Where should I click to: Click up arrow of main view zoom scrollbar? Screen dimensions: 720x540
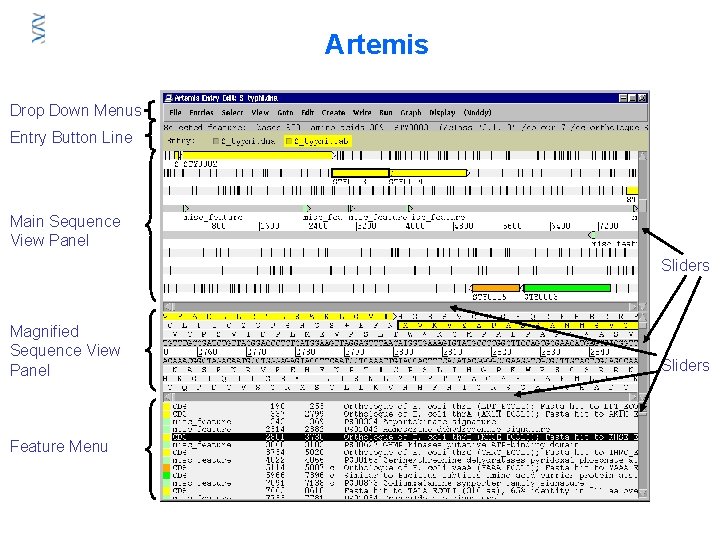coord(643,156)
